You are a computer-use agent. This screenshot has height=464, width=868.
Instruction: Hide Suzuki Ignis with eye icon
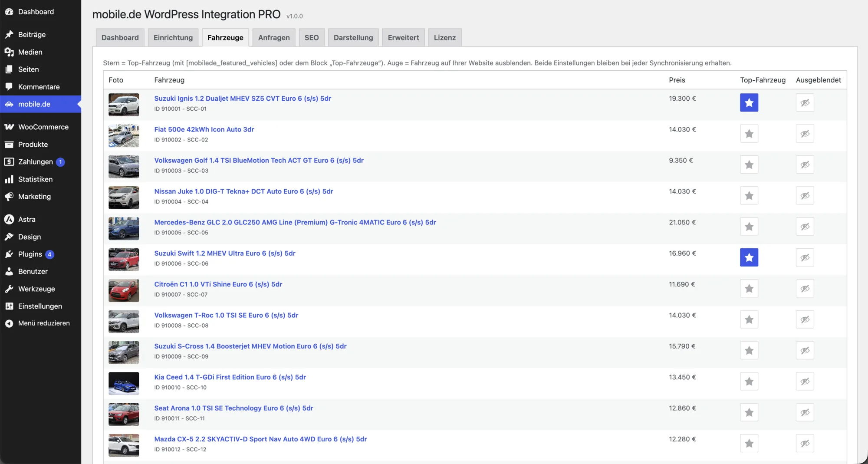(x=805, y=103)
